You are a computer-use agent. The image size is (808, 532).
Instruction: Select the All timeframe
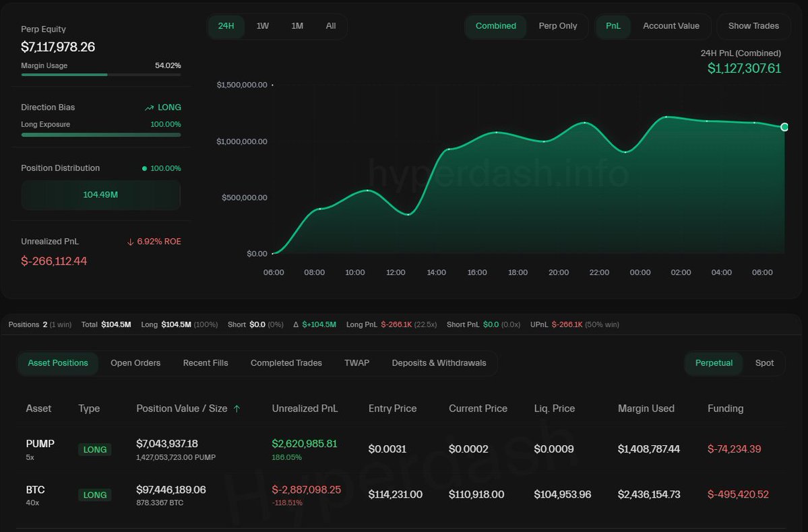331,26
